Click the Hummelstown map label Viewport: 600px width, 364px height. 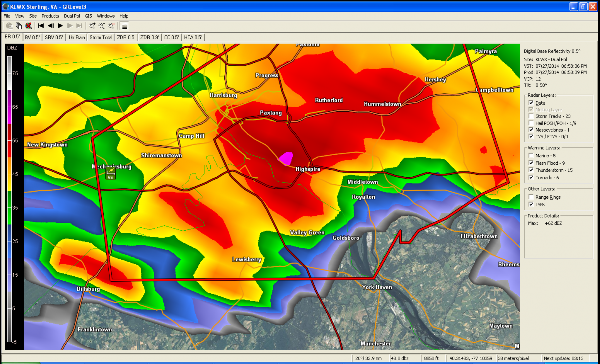coord(382,104)
